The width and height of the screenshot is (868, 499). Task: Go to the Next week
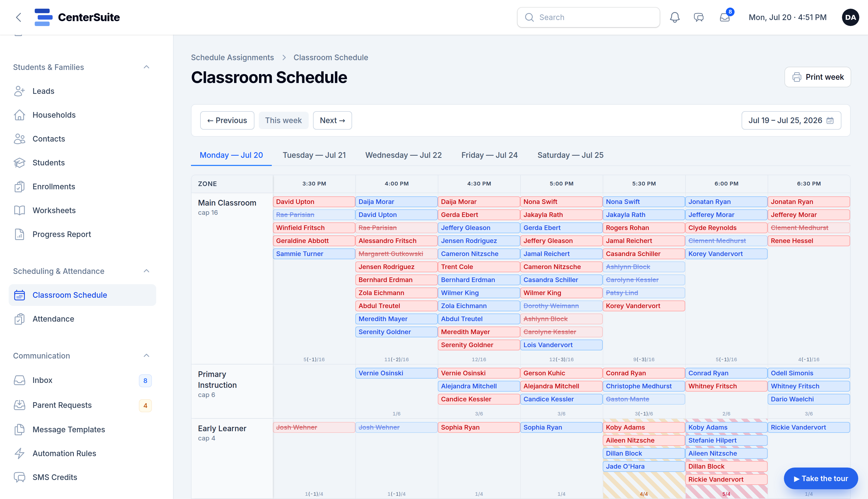click(x=332, y=120)
